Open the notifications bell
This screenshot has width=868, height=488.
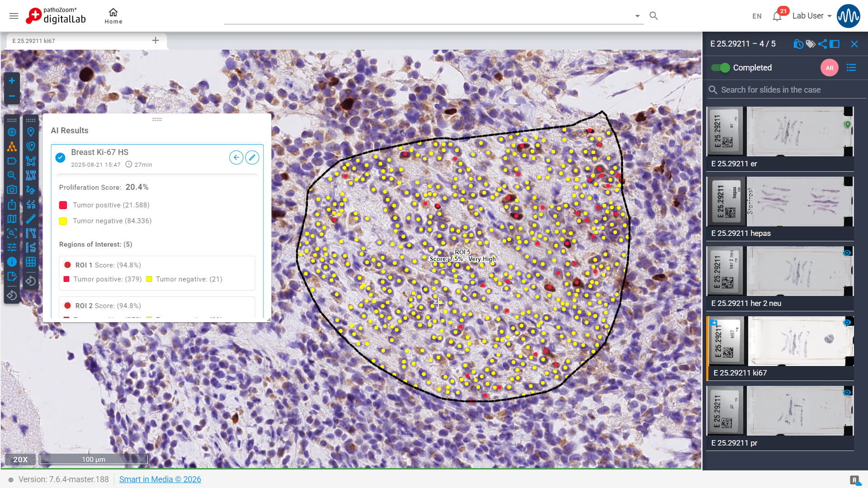[x=777, y=16]
